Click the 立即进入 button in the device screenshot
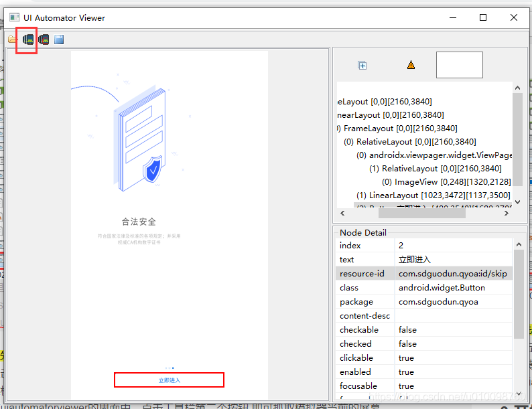Screen dimensions: 532x409 (x=170, y=380)
